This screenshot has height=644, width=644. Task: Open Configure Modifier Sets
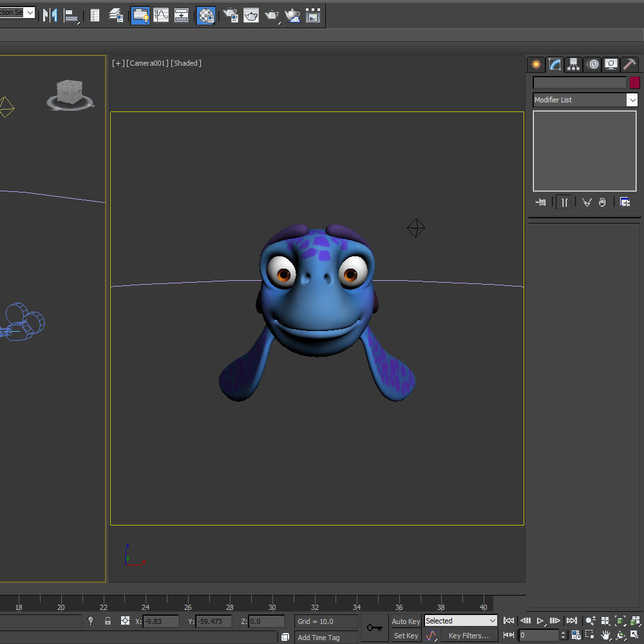625,202
